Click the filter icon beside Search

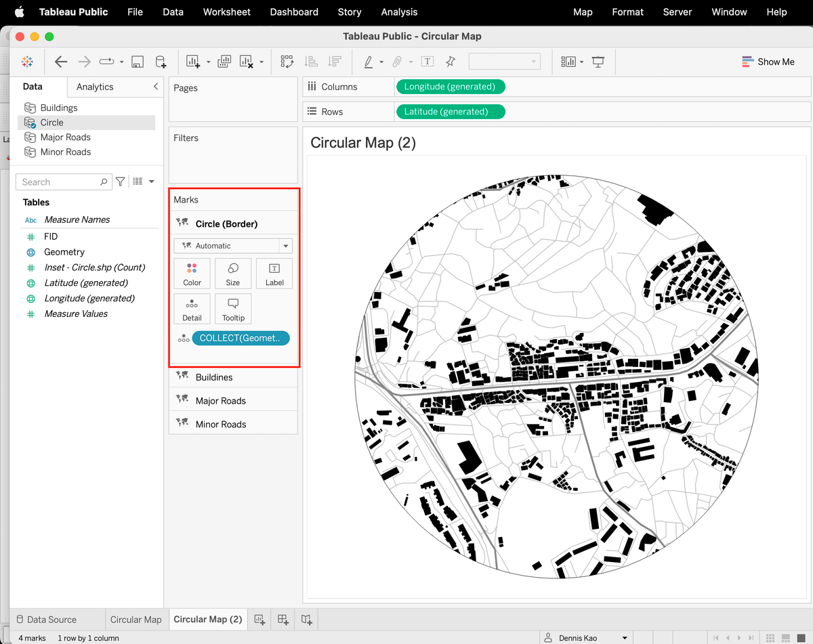coord(120,181)
